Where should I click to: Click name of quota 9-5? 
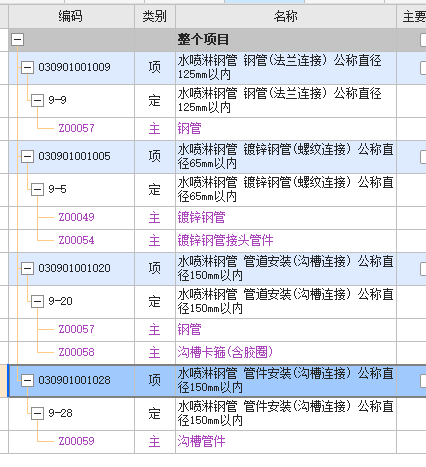[x=285, y=190]
